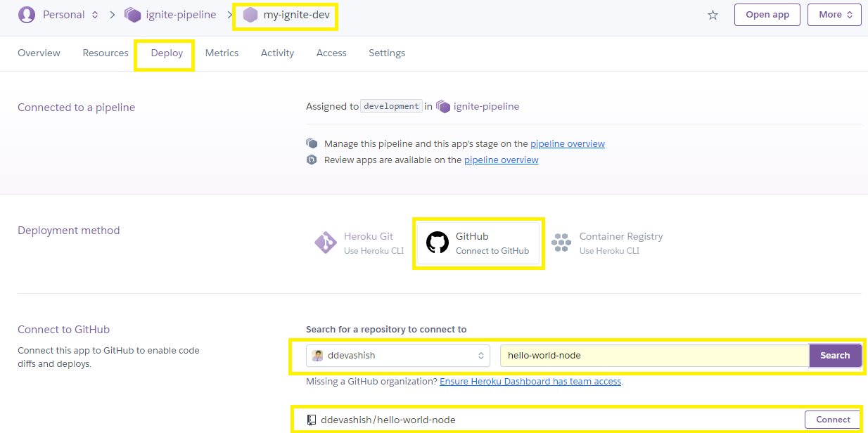Image resolution: width=868 pixels, height=433 pixels.
Task: Click the Open app button
Action: pos(767,15)
